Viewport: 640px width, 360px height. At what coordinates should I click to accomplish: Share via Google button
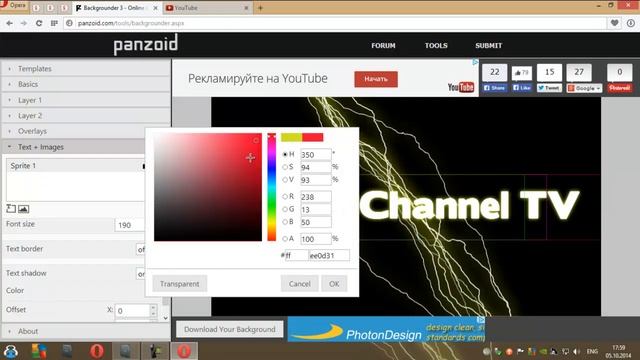pyautogui.click(x=584, y=88)
